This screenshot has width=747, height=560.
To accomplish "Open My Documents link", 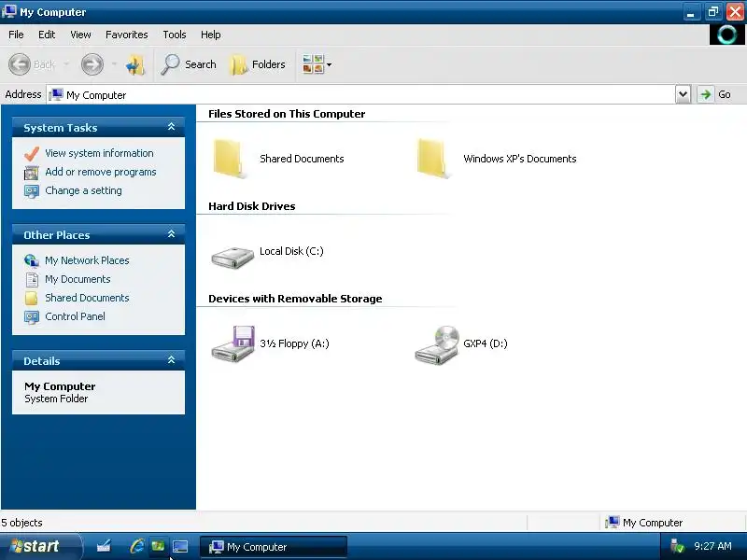I will pyautogui.click(x=78, y=278).
